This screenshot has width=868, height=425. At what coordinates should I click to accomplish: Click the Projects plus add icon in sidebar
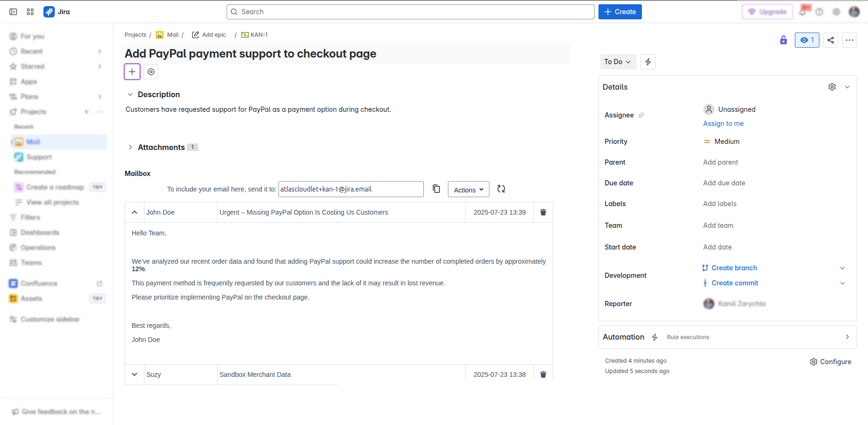coord(86,112)
